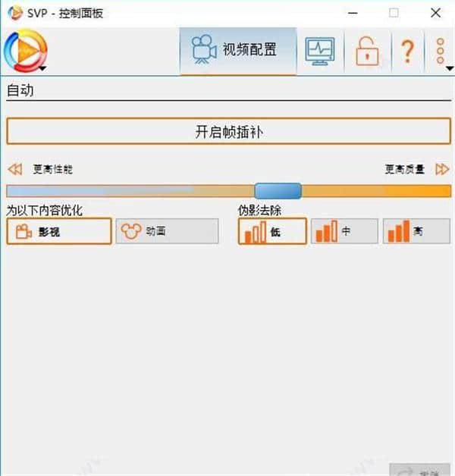Close the SVP control panel window
455x476 pixels.
click(x=435, y=13)
